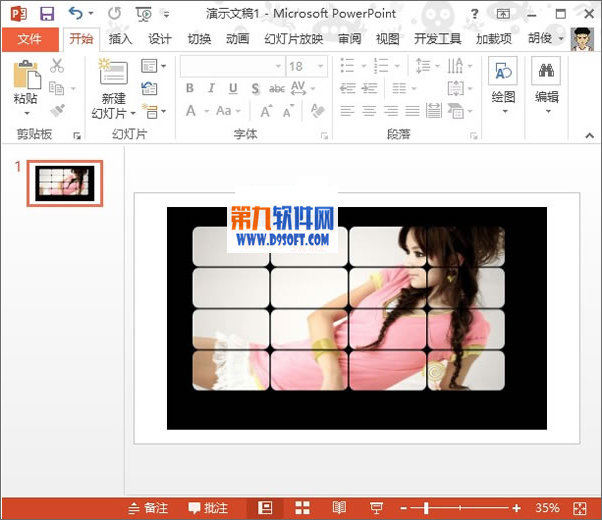
Task: Switch to 动画 (Animations) tab
Action: 237,39
